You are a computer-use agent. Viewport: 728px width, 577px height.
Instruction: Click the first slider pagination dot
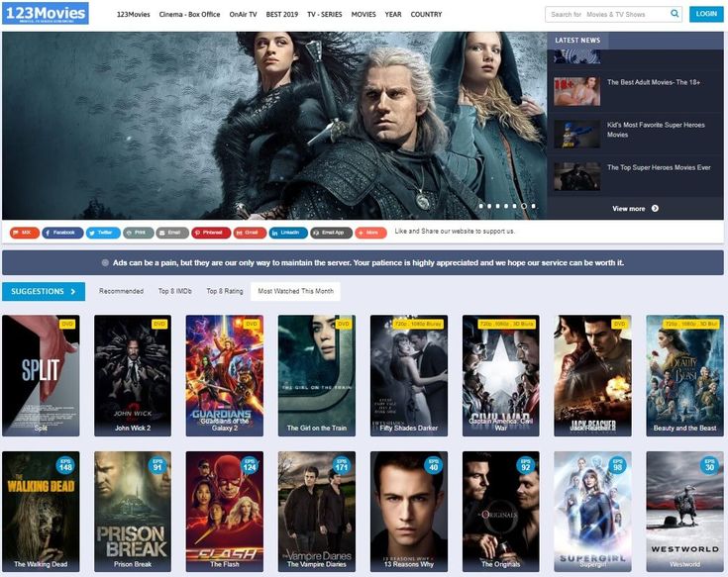coord(481,206)
